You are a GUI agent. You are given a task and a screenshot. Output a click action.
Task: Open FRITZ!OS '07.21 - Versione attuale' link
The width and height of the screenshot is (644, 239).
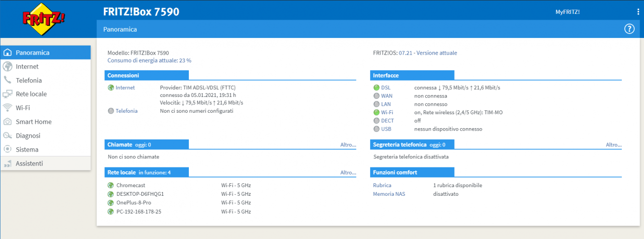click(428, 53)
